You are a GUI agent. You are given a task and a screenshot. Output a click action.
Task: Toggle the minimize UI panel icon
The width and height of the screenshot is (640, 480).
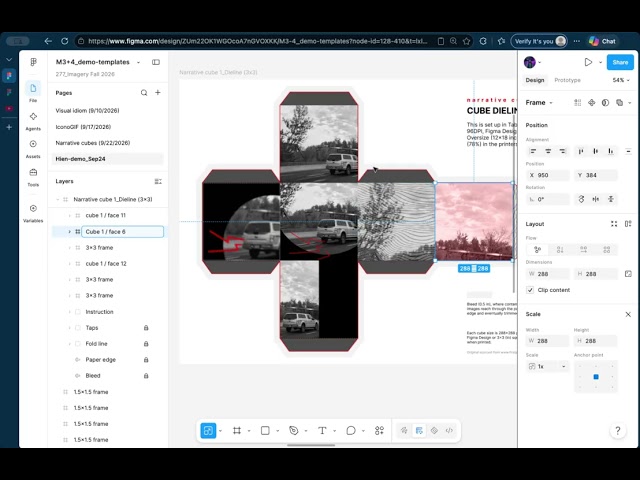click(x=156, y=62)
